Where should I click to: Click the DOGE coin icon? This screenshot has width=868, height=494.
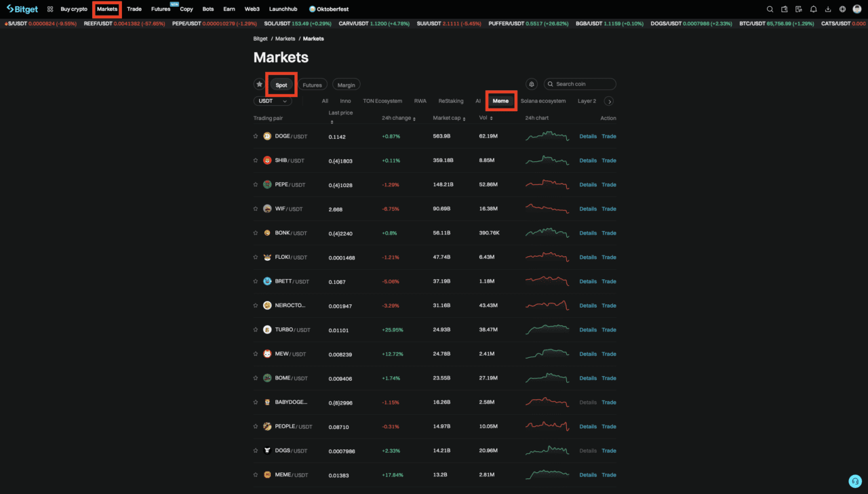pos(267,136)
